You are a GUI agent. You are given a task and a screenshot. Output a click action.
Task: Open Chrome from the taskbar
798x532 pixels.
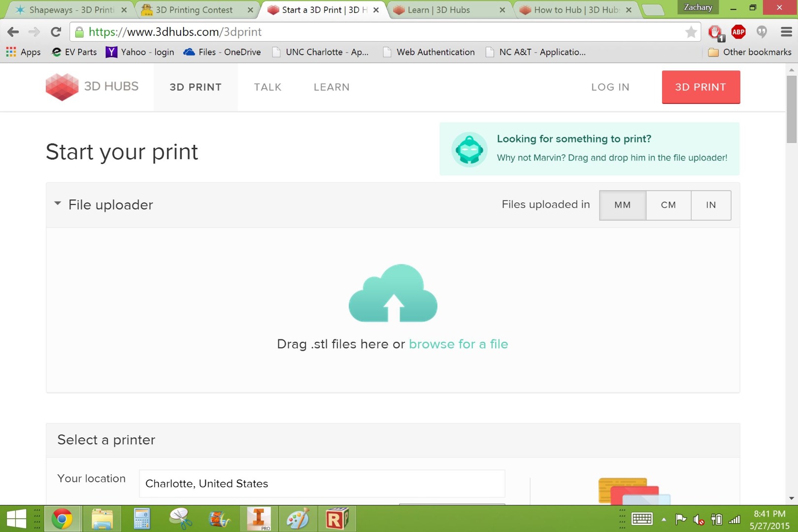62,519
